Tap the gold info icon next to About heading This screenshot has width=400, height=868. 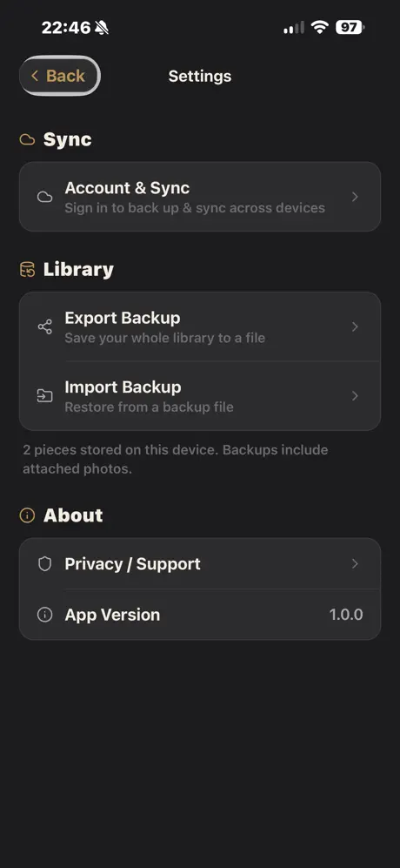tap(27, 515)
